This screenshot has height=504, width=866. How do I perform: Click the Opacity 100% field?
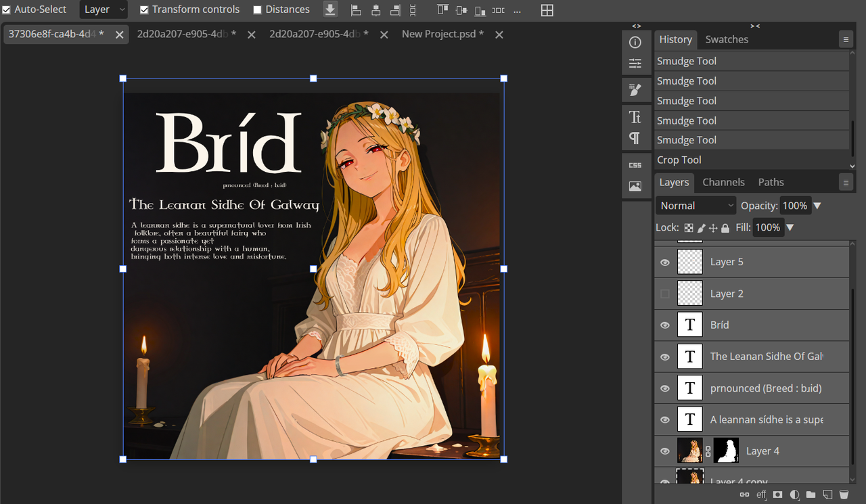(795, 206)
